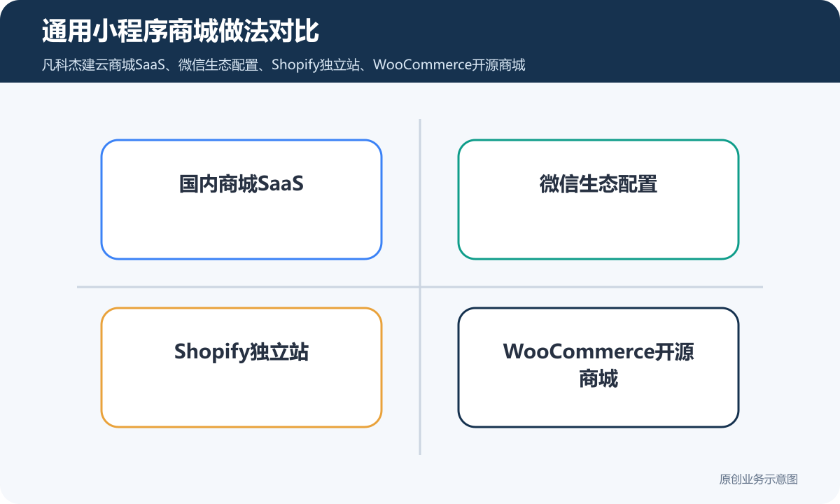Image resolution: width=840 pixels, height=504 pixels.
Task: Select the Shopify独立站 card
Action: [241, 367]
